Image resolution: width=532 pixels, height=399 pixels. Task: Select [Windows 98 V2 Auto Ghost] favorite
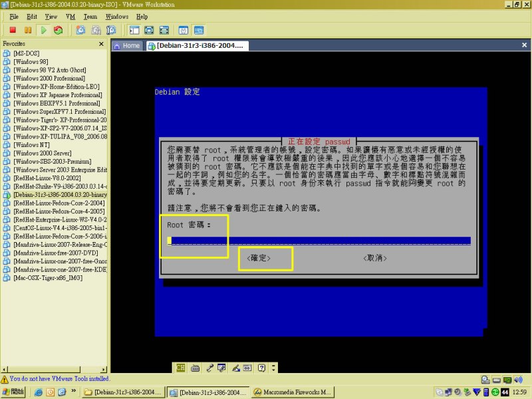[49, 70]
